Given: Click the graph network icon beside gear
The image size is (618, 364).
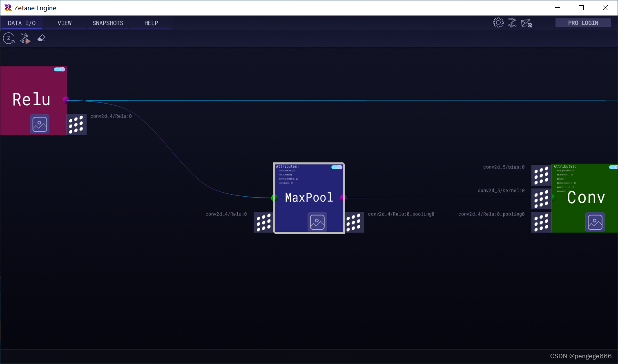Looking at the screenshot, I should [512, 22].
